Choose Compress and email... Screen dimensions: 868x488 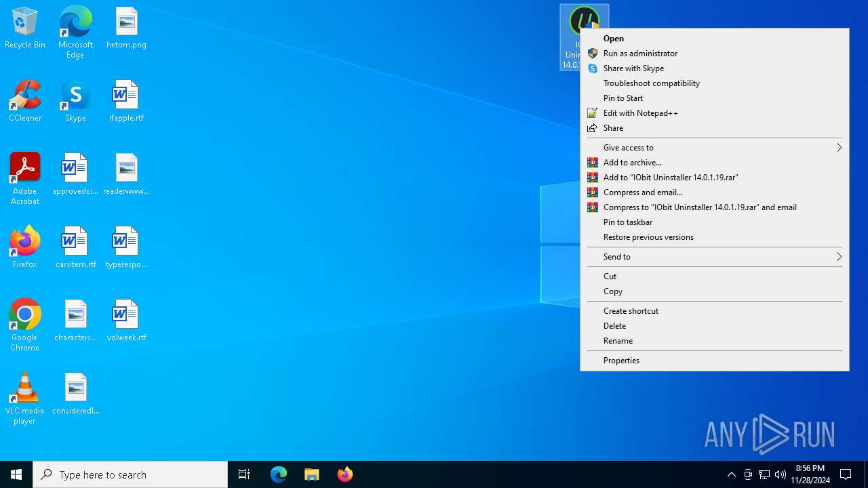pos(715,192)
